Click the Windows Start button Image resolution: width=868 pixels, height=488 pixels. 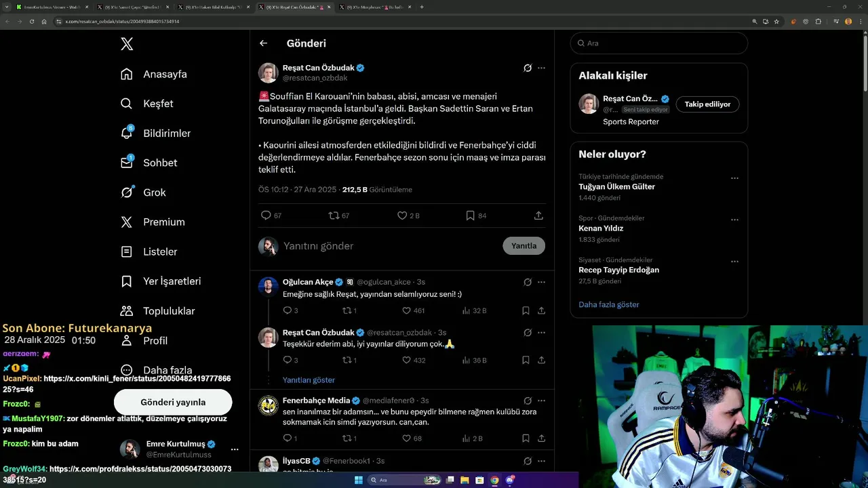tap(359, 480)
